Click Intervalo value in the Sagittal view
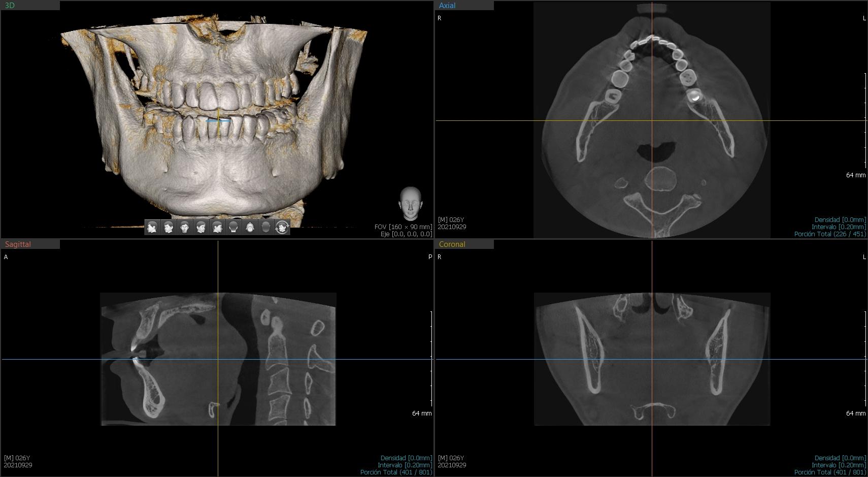 click(405, 465)
